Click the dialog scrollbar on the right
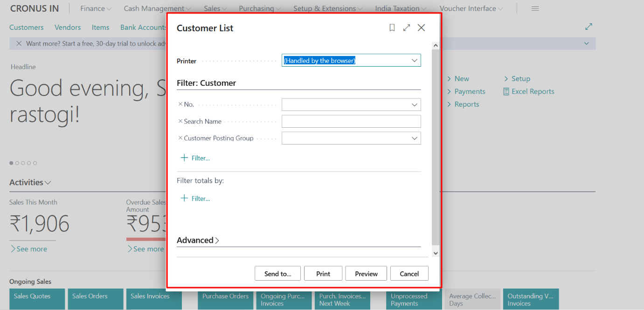Screen dimensions: 644x310 click(x=435, y=149)
